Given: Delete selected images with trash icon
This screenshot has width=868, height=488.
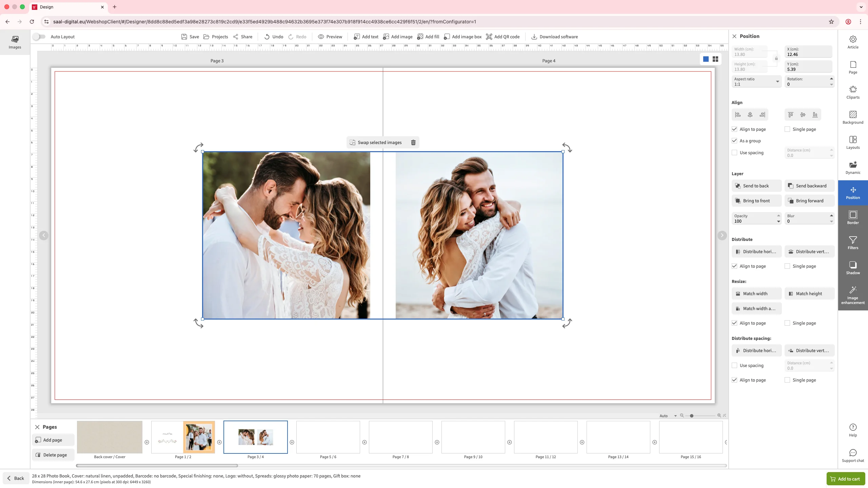Looking at the screenshot, I should pyautogui.click(x=413, y=142).
